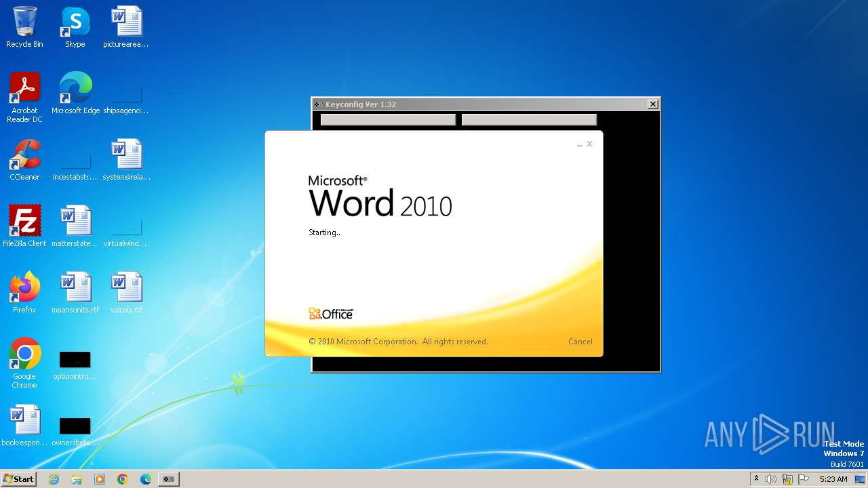Select the systemsirela Word document icon
Viewport: 868px width, 488px height.
click(126, 161)
